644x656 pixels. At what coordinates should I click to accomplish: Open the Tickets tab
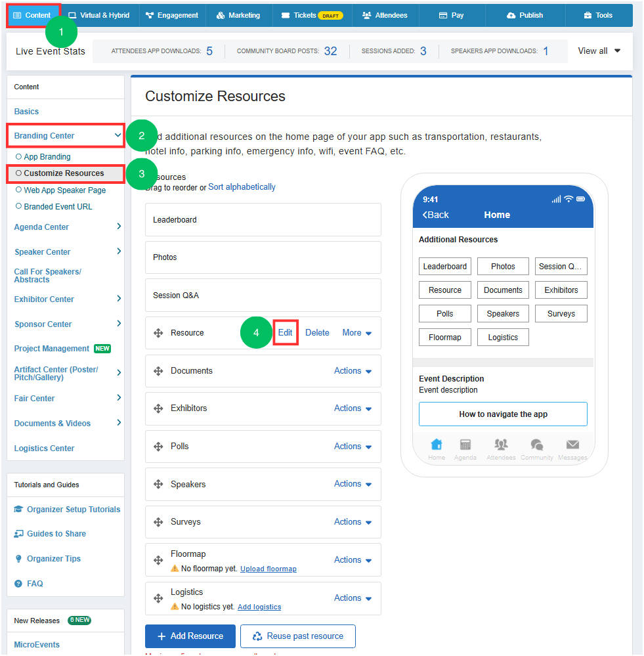tap(312, 16)
